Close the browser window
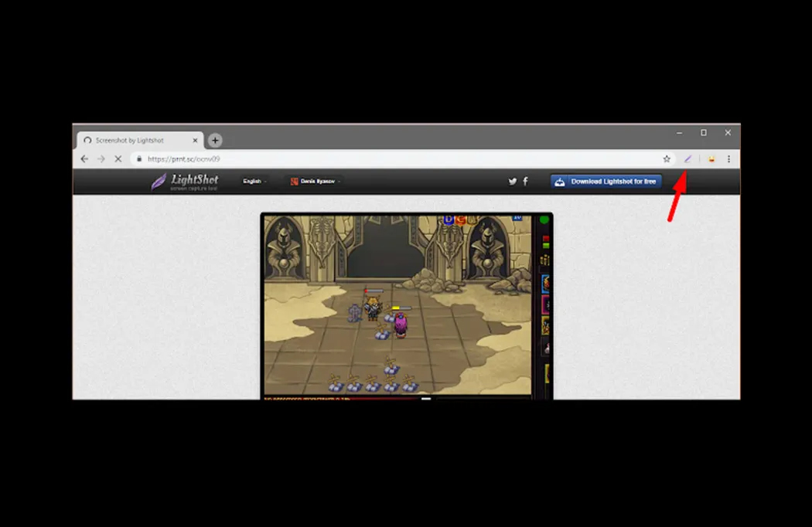This screenshot has width=812, height=527. 728,133
